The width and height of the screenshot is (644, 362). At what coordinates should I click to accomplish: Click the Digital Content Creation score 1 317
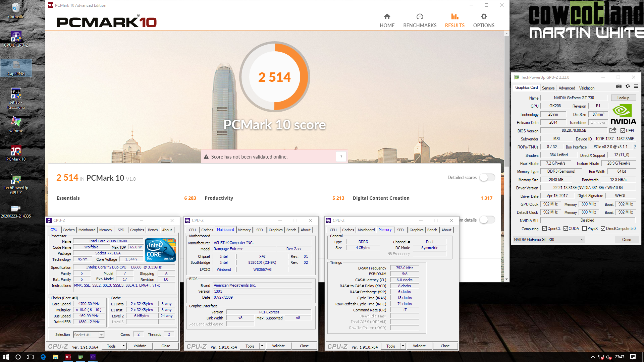point(486,198)
